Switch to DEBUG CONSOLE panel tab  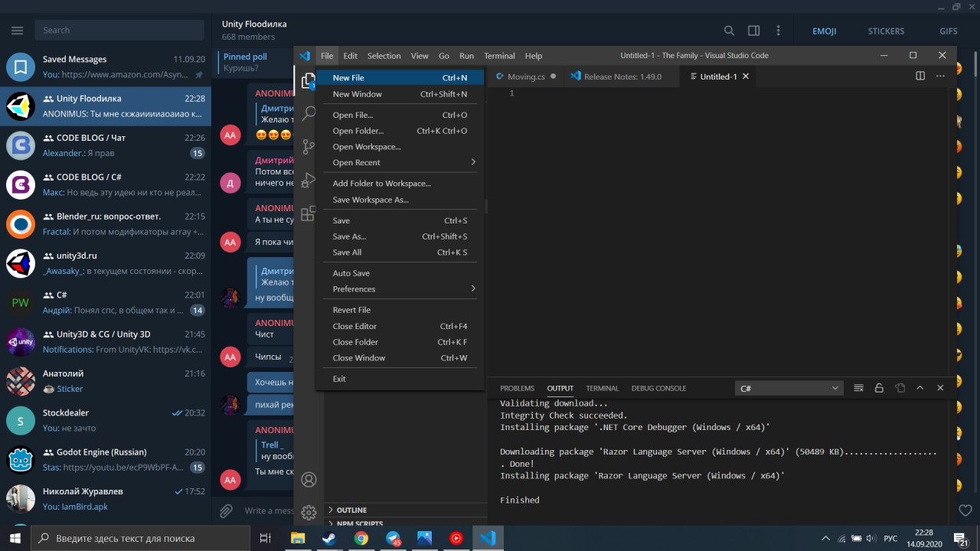658,388
